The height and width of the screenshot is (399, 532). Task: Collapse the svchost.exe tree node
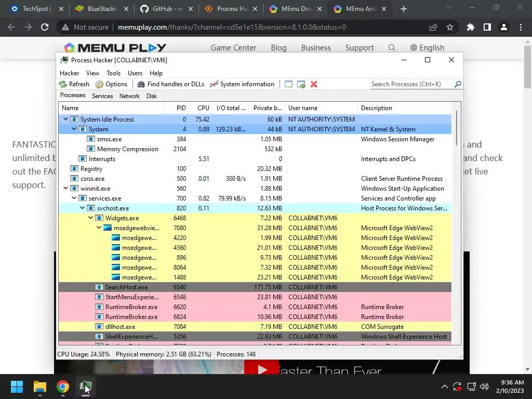[x=82, y=208]
